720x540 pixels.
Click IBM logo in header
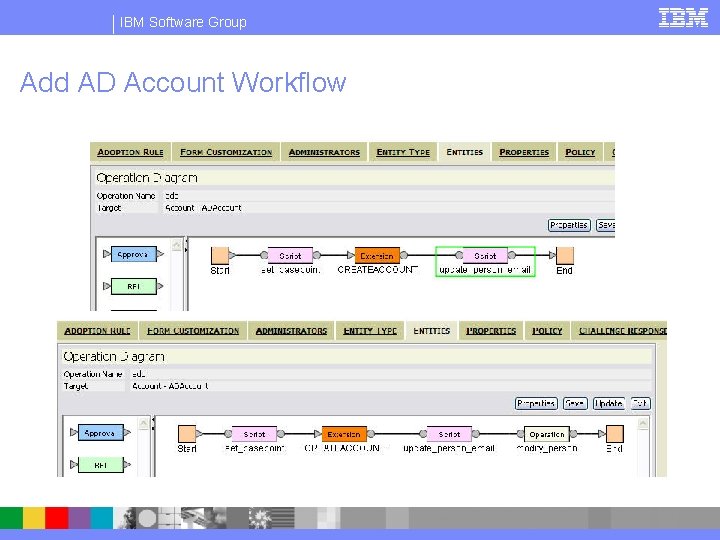[x=683, y=18]
